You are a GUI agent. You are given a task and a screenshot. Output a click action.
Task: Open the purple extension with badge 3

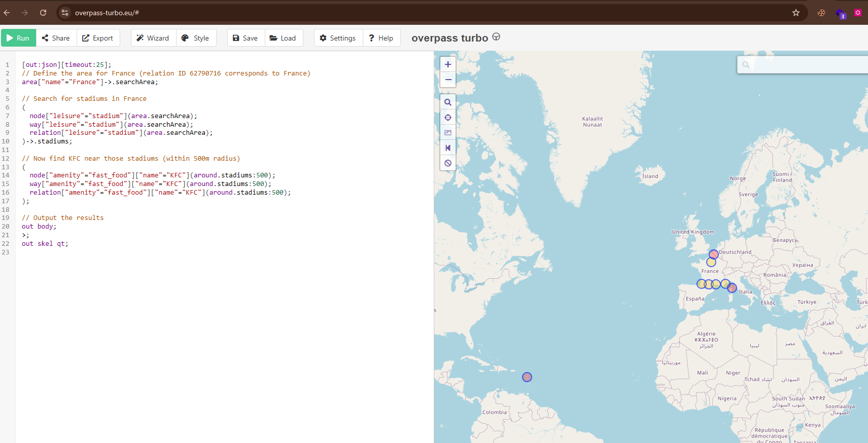pos(840,14)
